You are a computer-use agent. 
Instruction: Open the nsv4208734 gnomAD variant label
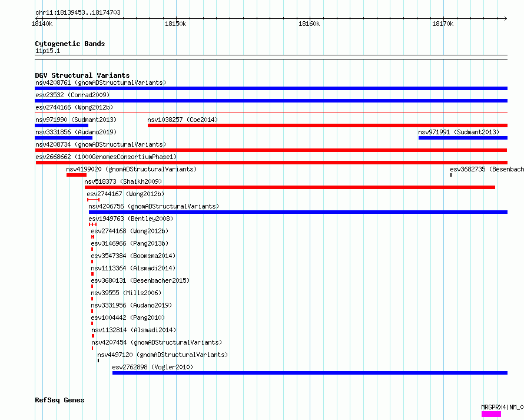[x=101, y=144]
